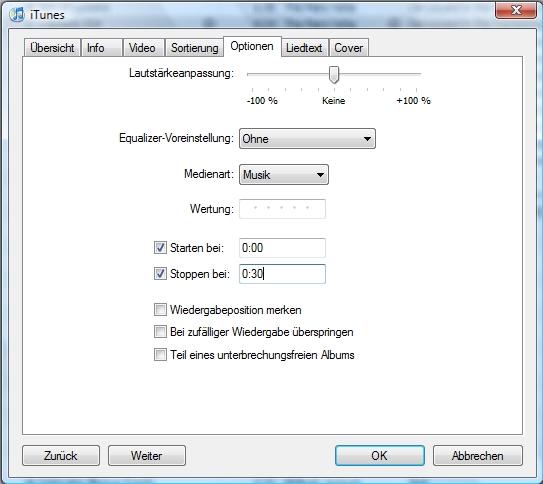
Task: Close the iTunes dialog window
Action: point(516,10)
